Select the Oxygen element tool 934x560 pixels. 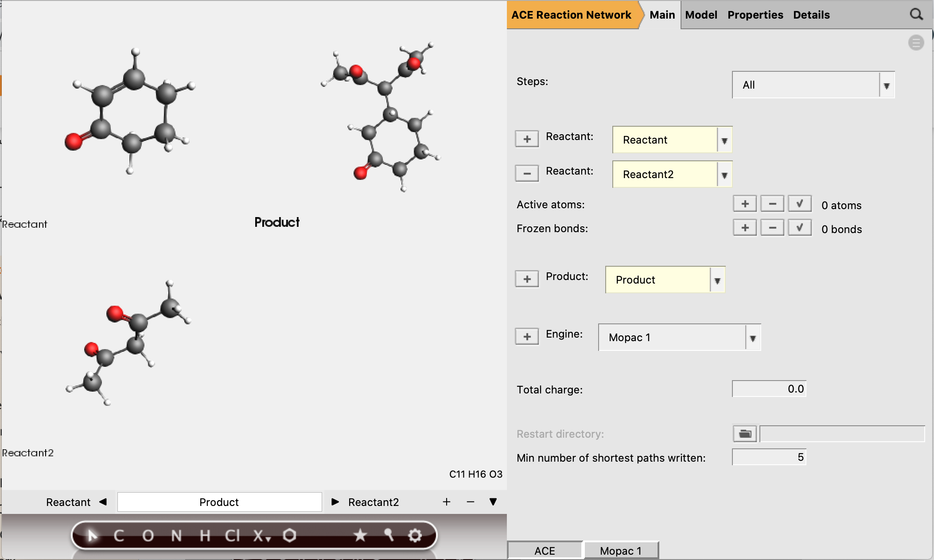pyautogui.click(x=148, y=535)
